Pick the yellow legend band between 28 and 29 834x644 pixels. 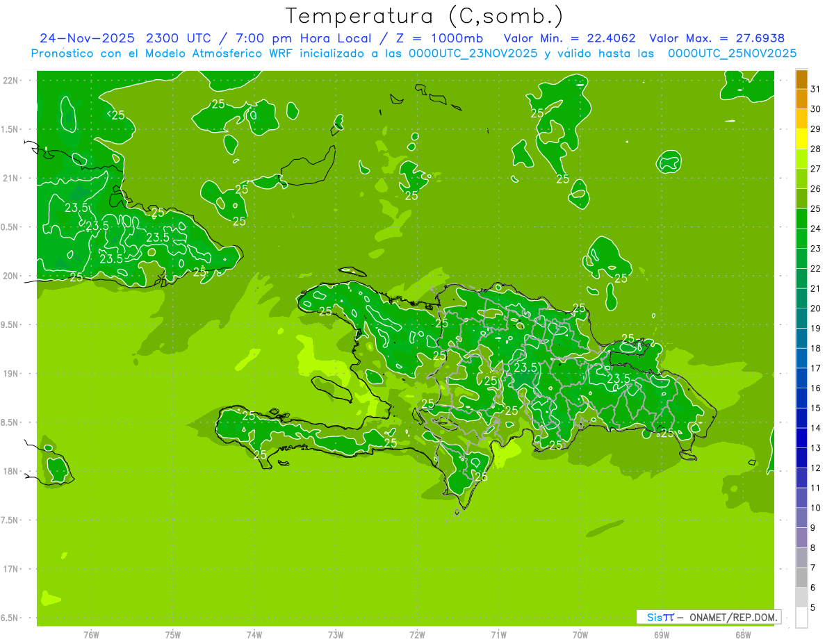[801, 139]
